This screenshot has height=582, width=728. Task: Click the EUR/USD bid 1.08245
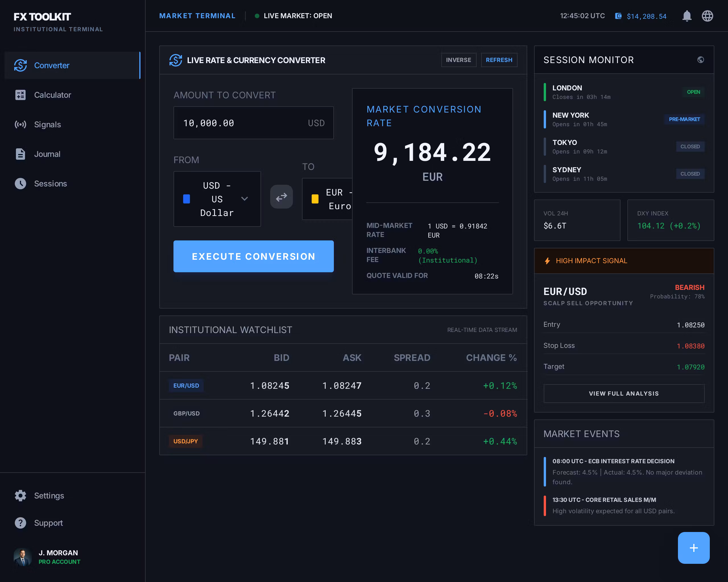(x=270, y=386)
